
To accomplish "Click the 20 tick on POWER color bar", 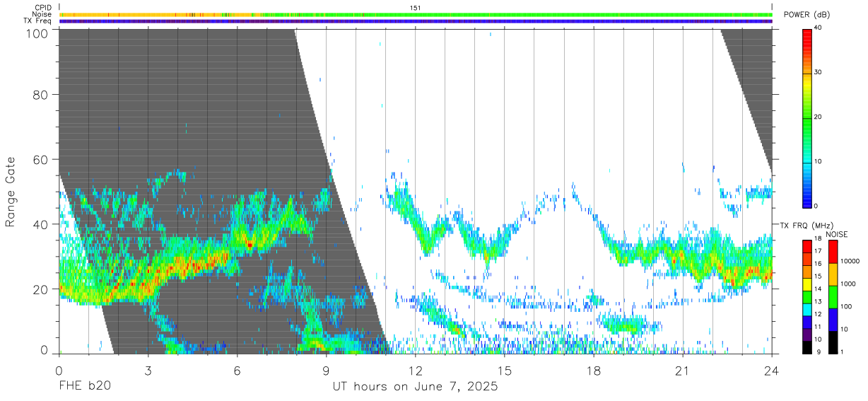I will click(817, 117).
